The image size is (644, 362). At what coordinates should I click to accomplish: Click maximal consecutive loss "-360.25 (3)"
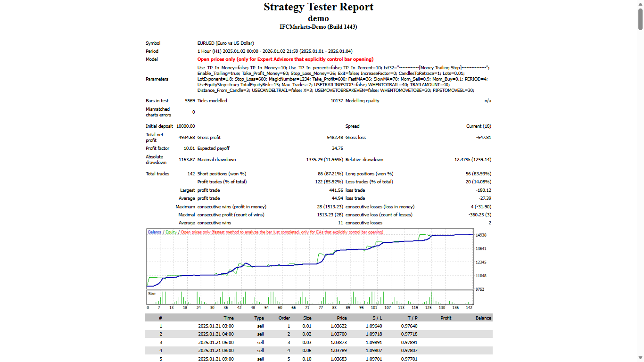coord(479,215)
